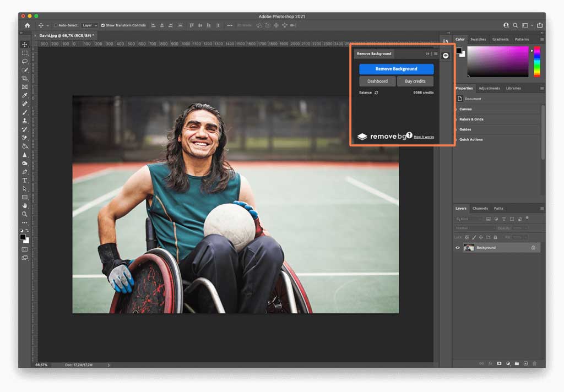Open the How it works link

424,137
